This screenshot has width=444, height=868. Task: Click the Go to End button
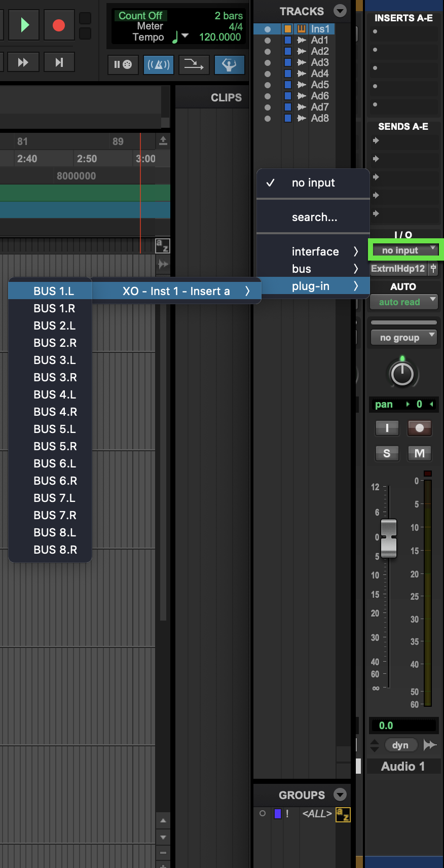pos(59,62)
